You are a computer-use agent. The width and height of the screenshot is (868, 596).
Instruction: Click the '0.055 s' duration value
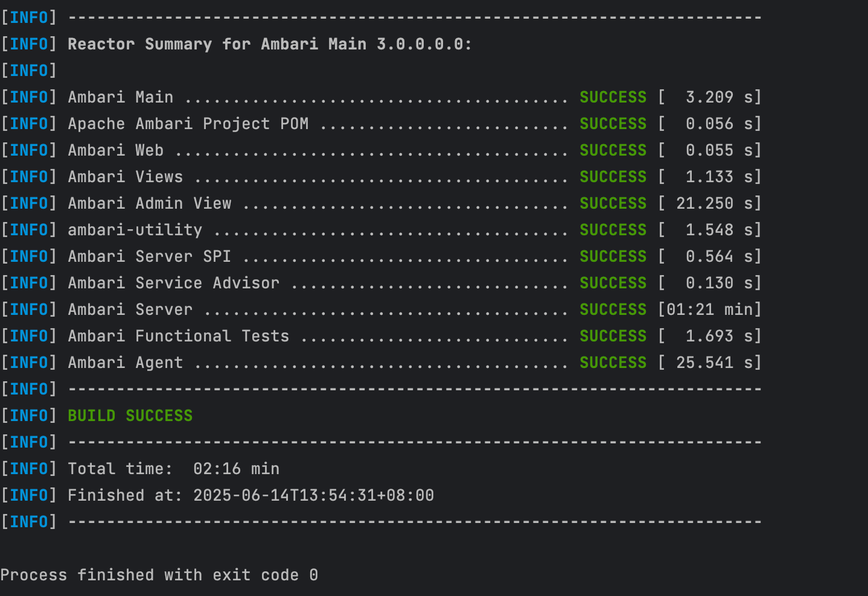click(x=720, y=150)
